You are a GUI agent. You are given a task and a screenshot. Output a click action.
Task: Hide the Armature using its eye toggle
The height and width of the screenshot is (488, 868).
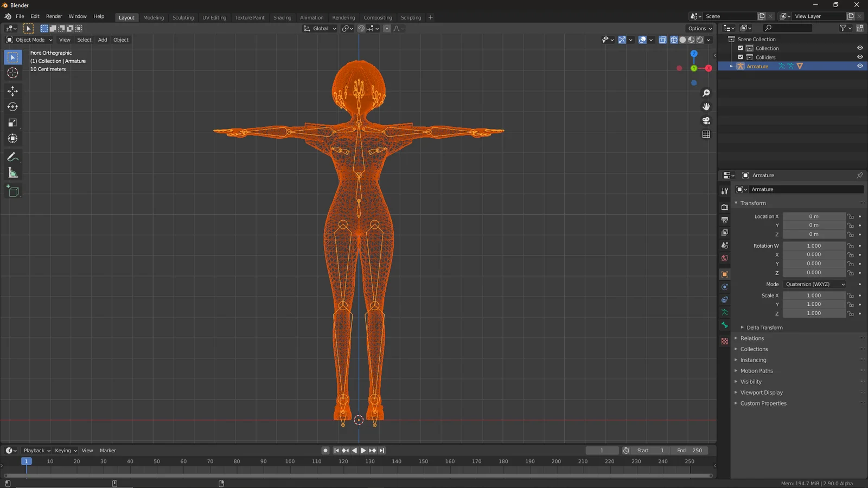pyautogui.click(x=859, y=66)
